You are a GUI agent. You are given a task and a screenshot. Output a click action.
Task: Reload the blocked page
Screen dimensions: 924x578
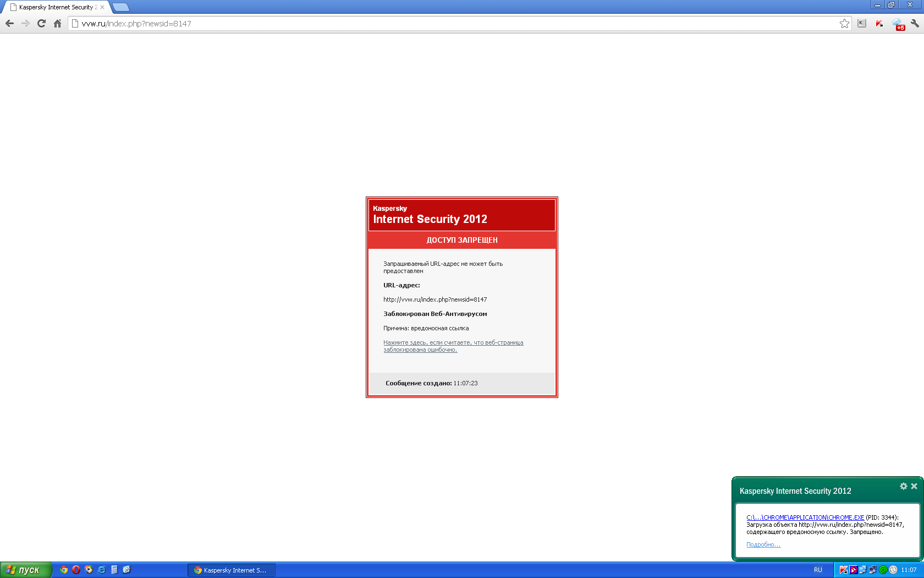pyautogui.click(x=41, y=23)
